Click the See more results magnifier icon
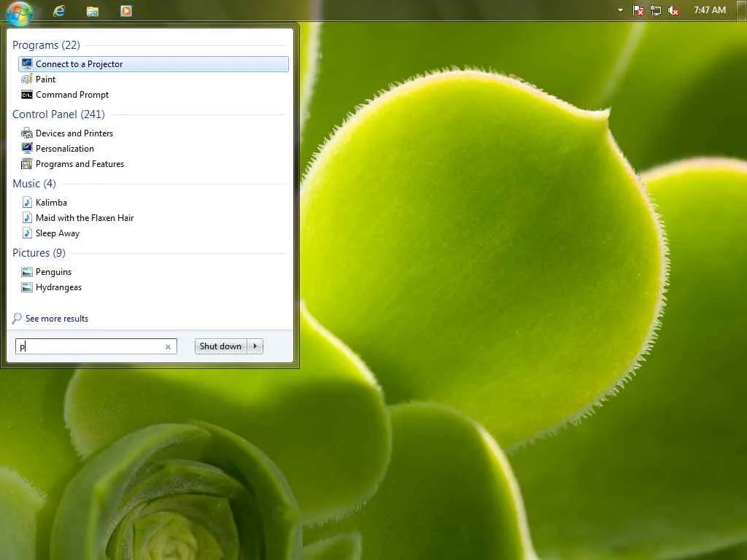This screenshot has height=560, width=747. (18, 318)
